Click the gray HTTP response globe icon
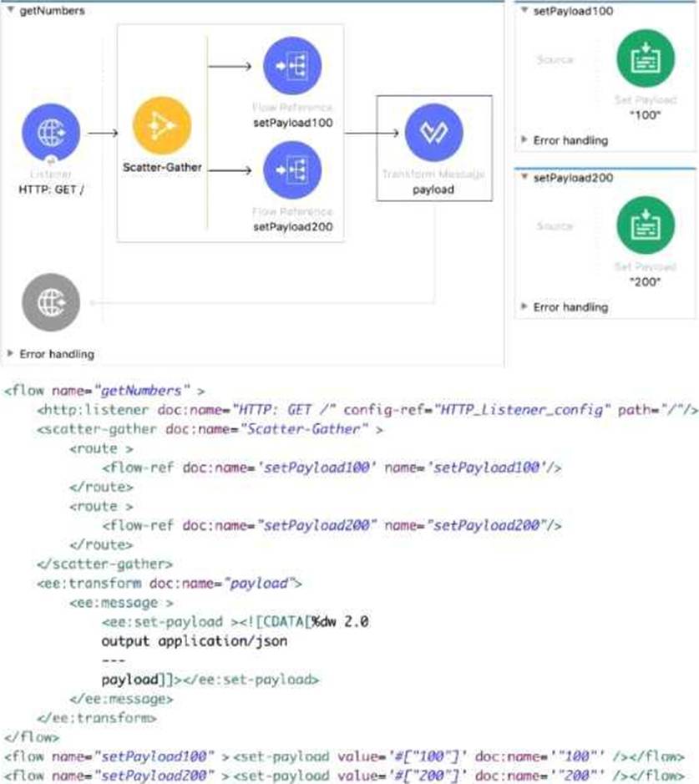 pos(52,300)
